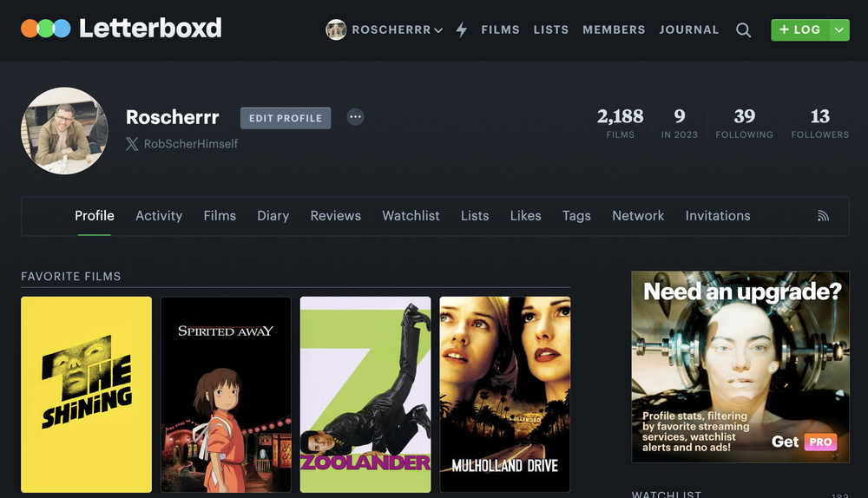868x498 pixels.
Task: View the 39 following stat
Action: [745, 123]
